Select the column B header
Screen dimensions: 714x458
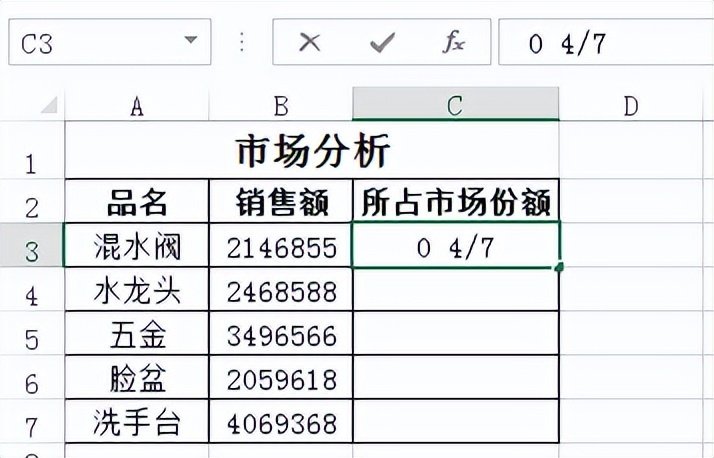[x=280, y=106]
